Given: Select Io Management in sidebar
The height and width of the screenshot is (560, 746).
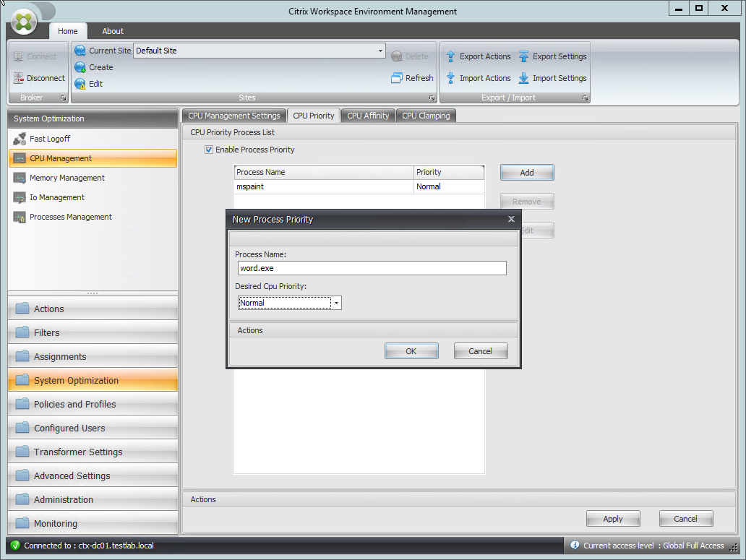Looking at the screenshot, I should click(x=93, y=197).
